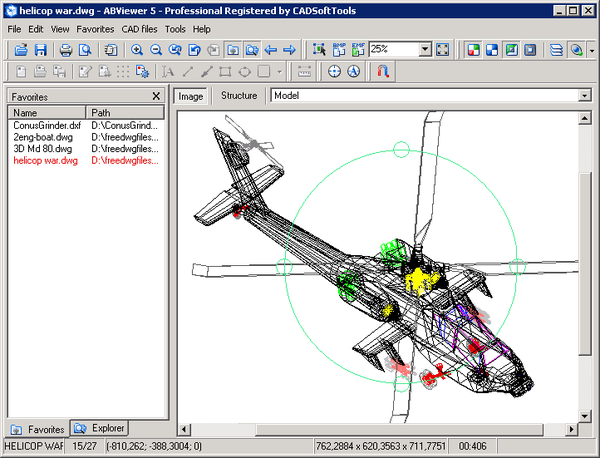The height and width of the screenshot is (458, 600).
Task: Open the 25% zoom level dropdown
Action: (x=426, y=49)
